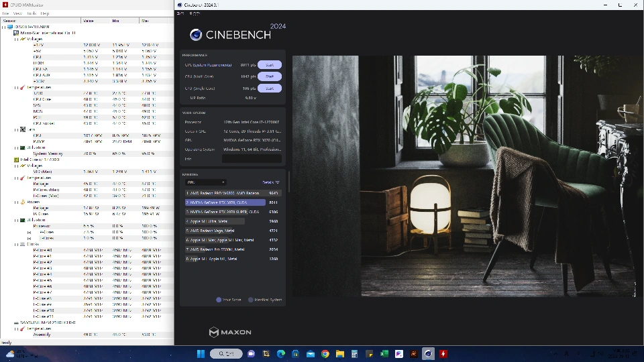Open Help menu in Cinebench window

point(195,13)
